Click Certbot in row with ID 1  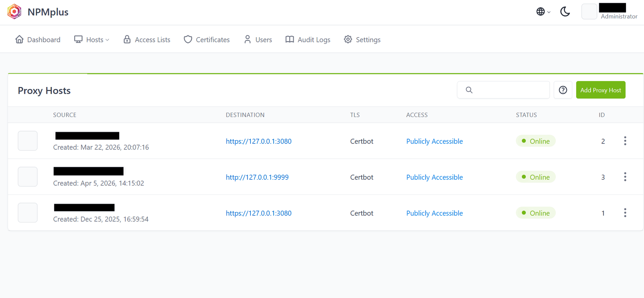click(362, 213)
